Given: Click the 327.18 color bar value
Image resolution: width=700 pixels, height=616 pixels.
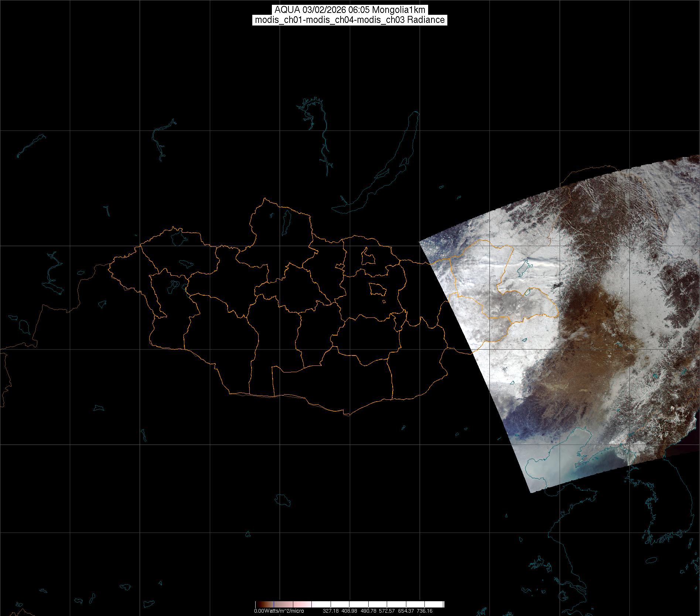Looking at the screenshot, I should coord(331,611).
